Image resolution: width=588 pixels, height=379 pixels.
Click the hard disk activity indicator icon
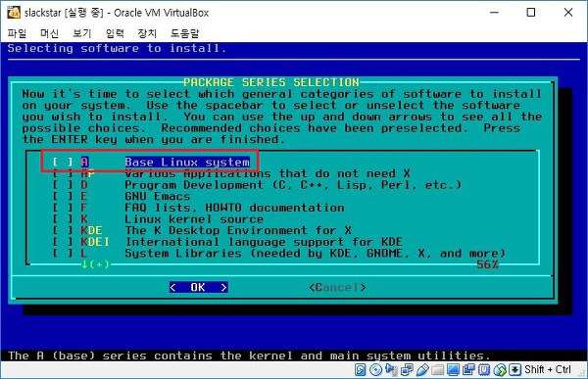[361, 370]
